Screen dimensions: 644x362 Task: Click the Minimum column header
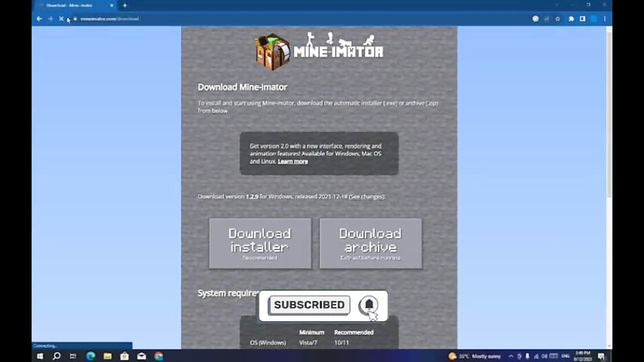point(312,333)
